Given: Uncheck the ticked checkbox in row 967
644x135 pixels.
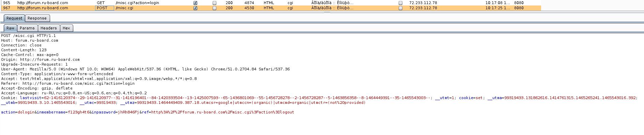Looking at the screenshot, I should point(195,8).
